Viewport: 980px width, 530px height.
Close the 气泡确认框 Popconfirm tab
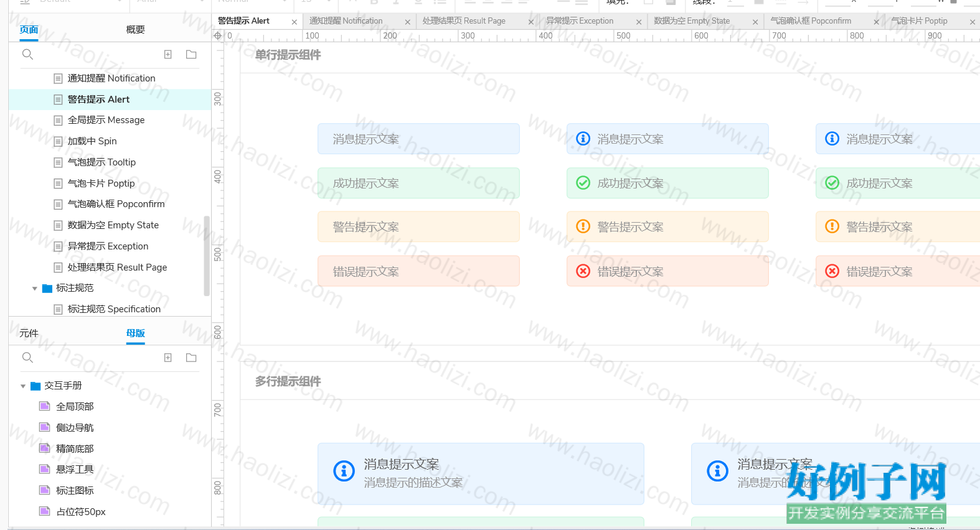(877, 22)
